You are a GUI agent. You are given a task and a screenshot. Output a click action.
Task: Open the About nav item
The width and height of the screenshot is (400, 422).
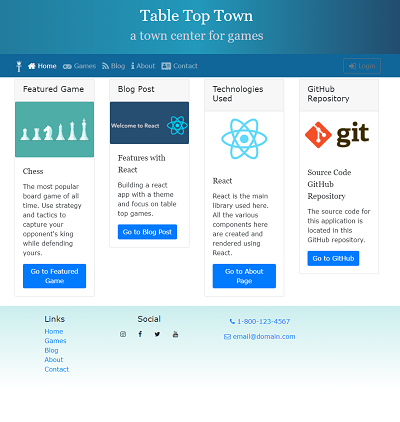[x=143, y=66]
